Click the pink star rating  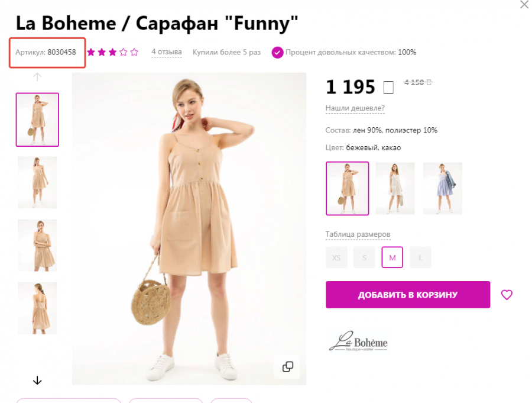[x=113, y=52]
